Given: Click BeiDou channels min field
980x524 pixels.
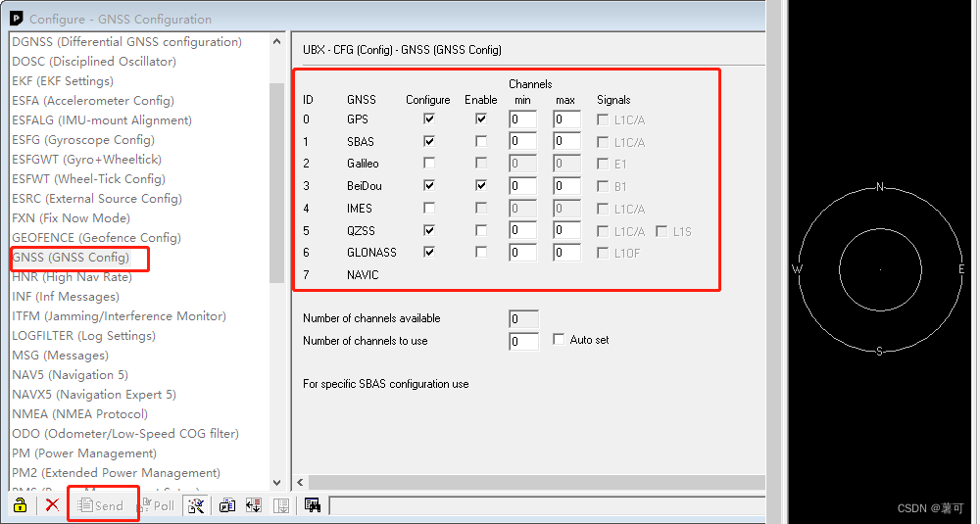Looking at the screenshot, I should coord(522,186).
